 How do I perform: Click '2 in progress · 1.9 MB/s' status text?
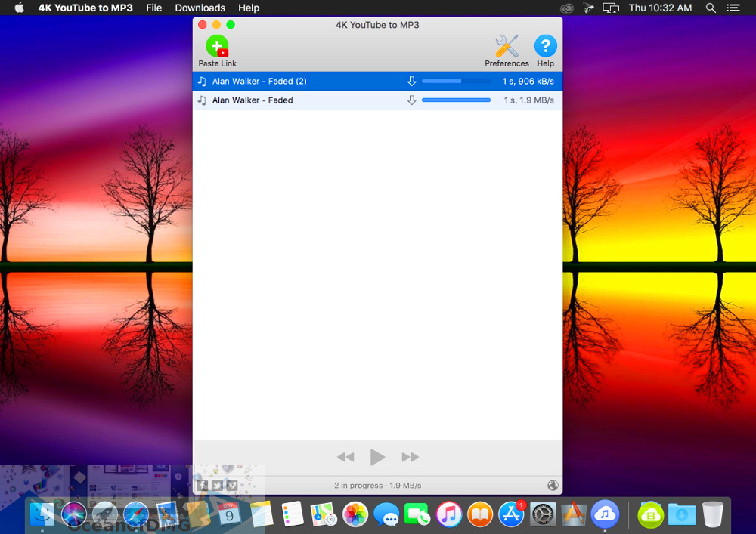tap(377, 486)
